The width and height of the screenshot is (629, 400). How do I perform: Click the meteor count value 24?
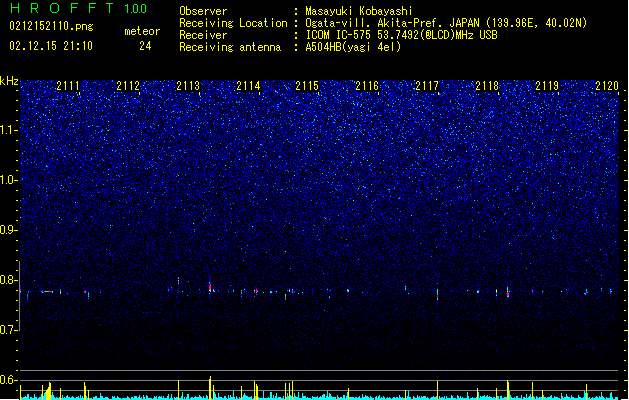(145, 46)
